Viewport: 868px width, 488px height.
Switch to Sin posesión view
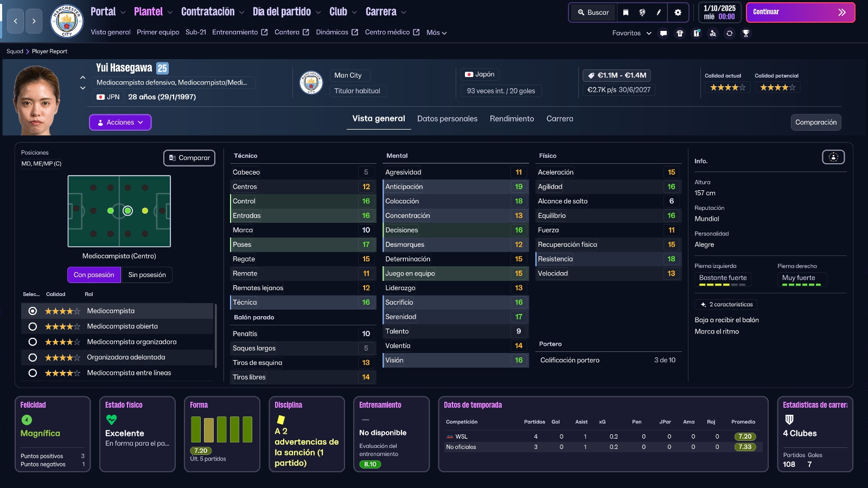147,275
